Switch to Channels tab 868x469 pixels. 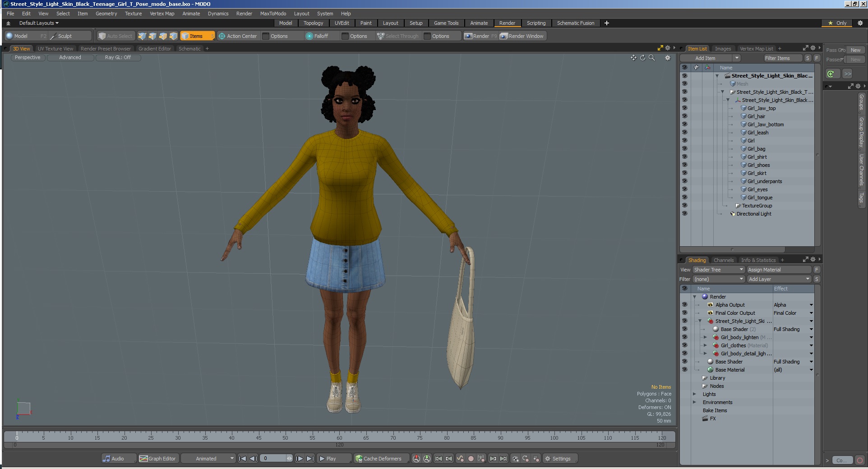(x=724, y=260)
